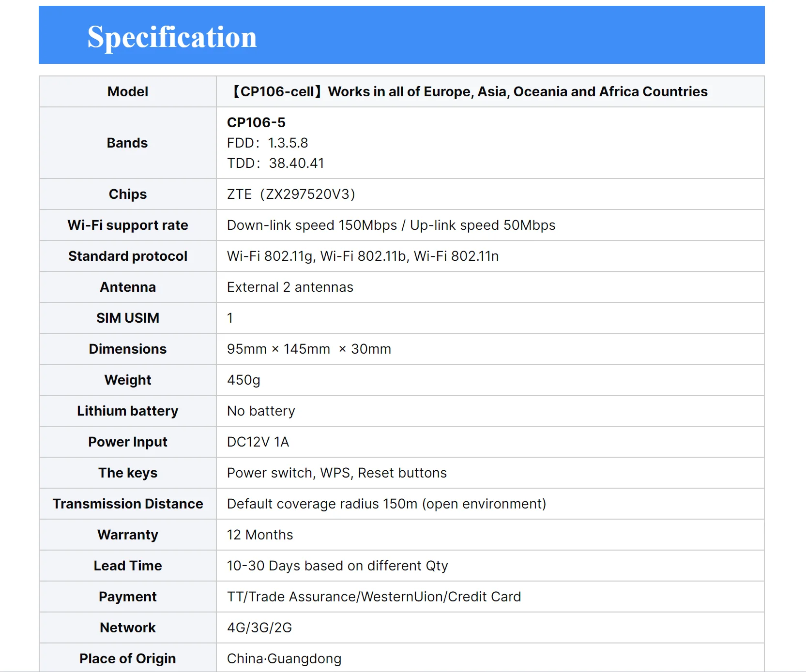Viewport: 806px width, 672px height.
Task: Select the 12 Months warranty value
Action: [x=260, y=535]
